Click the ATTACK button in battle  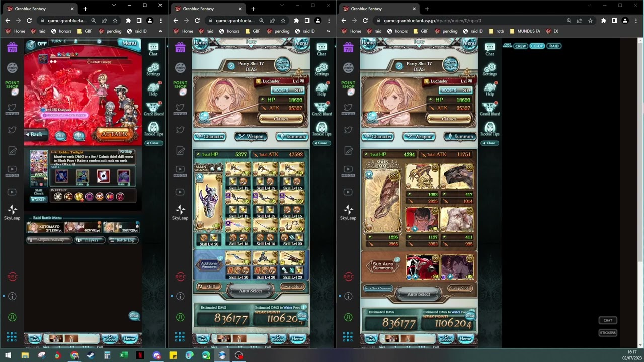(x=114, y=134)
